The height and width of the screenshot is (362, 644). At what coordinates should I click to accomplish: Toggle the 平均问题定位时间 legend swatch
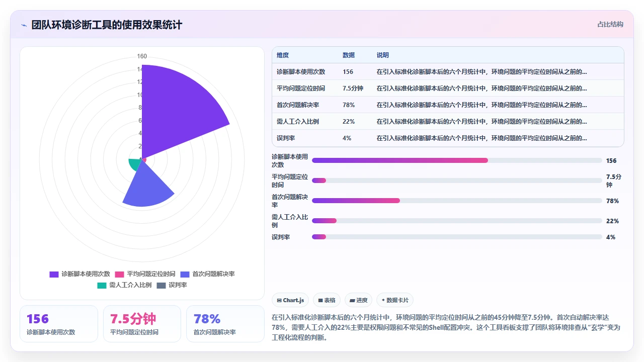point(119,274)
